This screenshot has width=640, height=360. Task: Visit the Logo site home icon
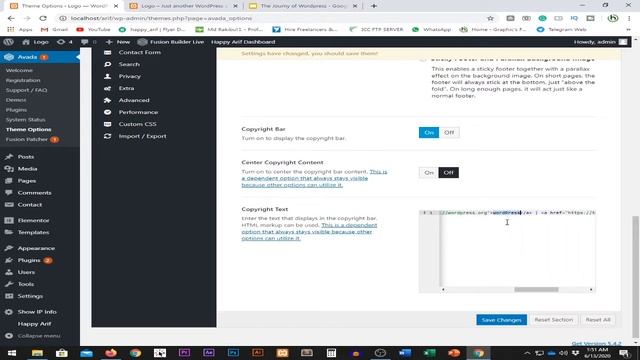[36, 42]
